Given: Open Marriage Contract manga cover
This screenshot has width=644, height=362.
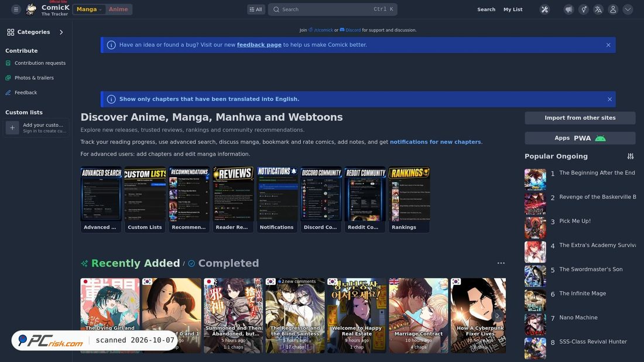Looking at the screenshot, I should (419, 316).
